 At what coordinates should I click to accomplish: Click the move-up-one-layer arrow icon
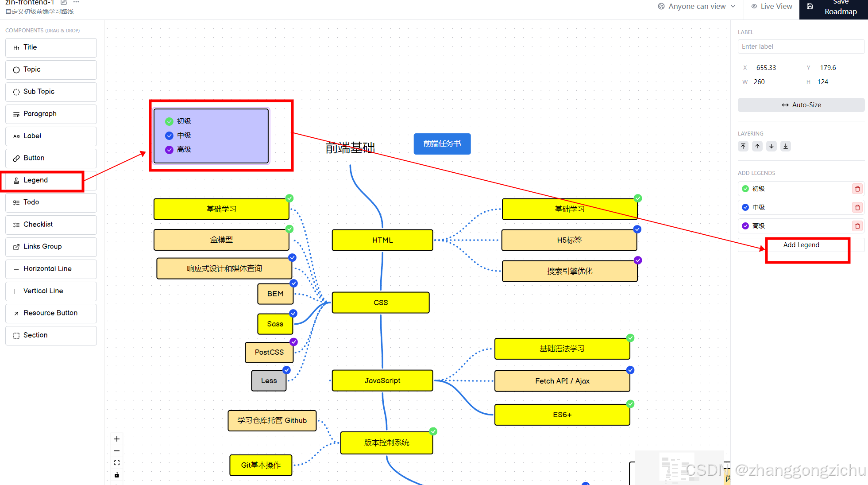pos(757,146)
